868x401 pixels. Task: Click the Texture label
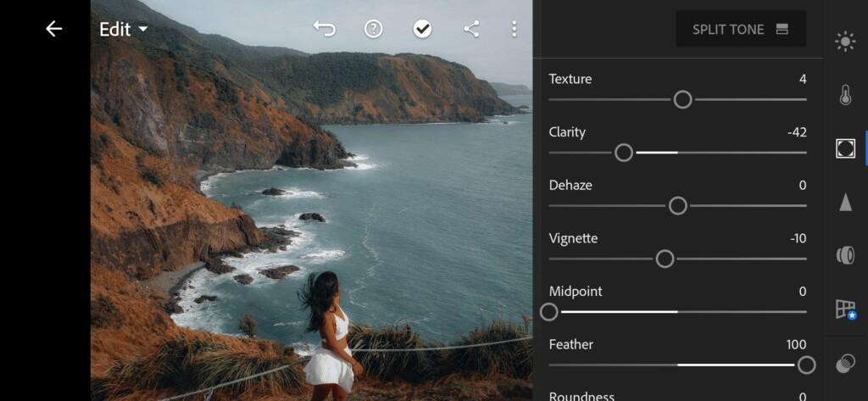click(570, 79)
